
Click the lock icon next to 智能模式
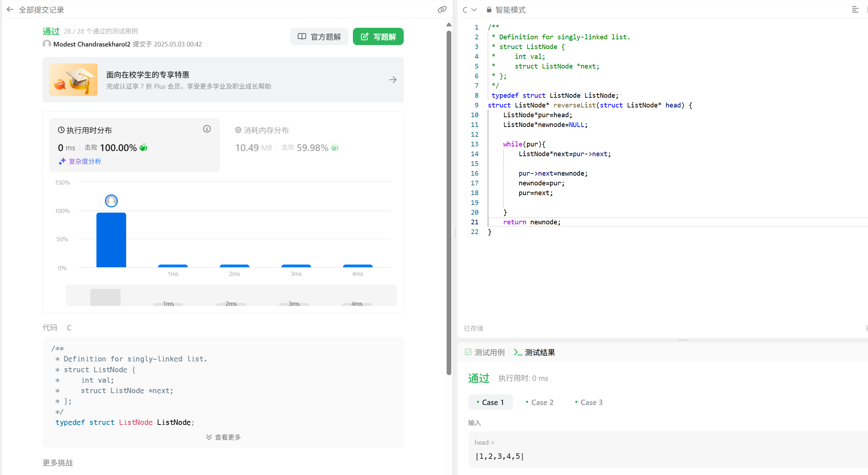click(489, 10)
